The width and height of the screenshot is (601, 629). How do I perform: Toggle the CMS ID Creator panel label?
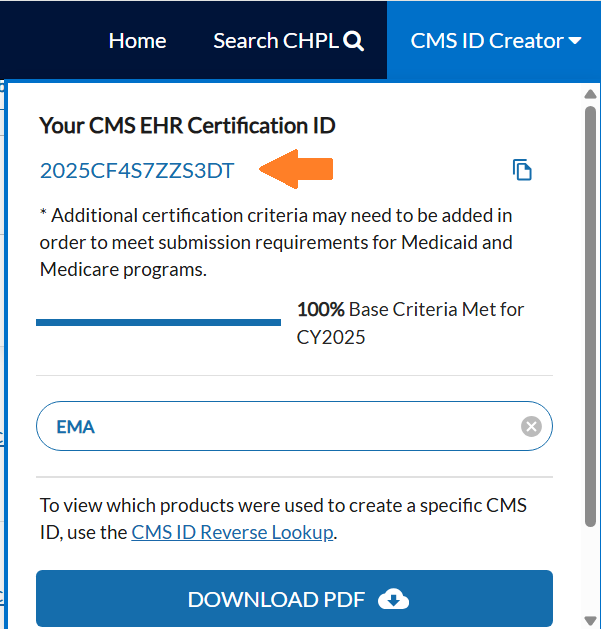coord(486,41)
